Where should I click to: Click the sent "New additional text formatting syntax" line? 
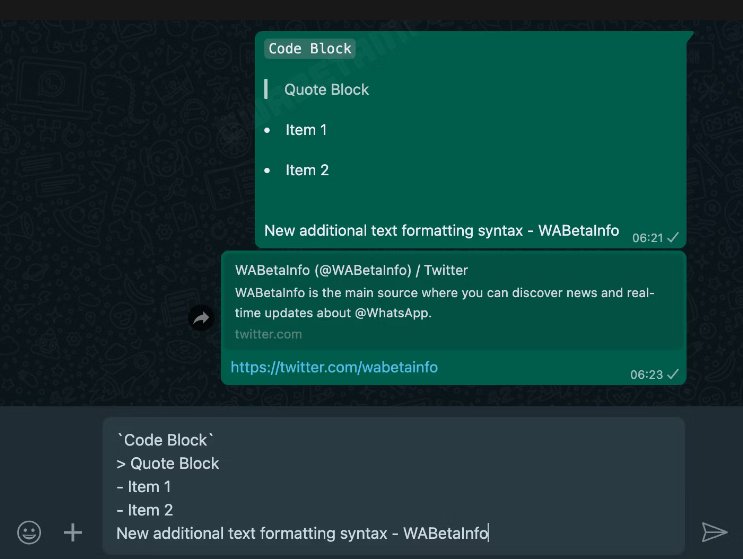tap(441, 230)
